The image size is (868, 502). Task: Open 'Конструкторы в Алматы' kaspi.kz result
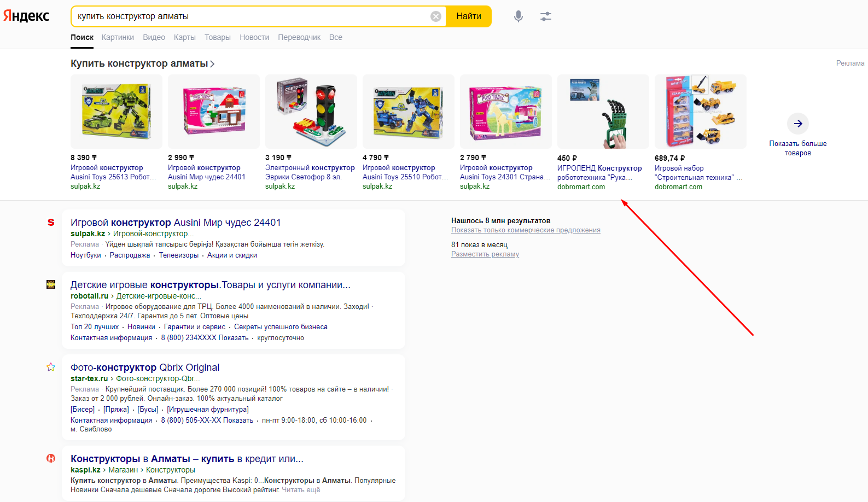[187, 459]
